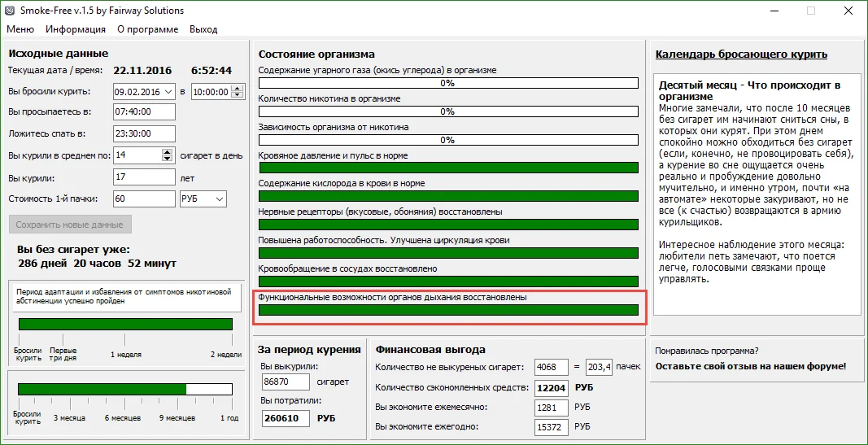Open the Информация menu

(76, 29)
